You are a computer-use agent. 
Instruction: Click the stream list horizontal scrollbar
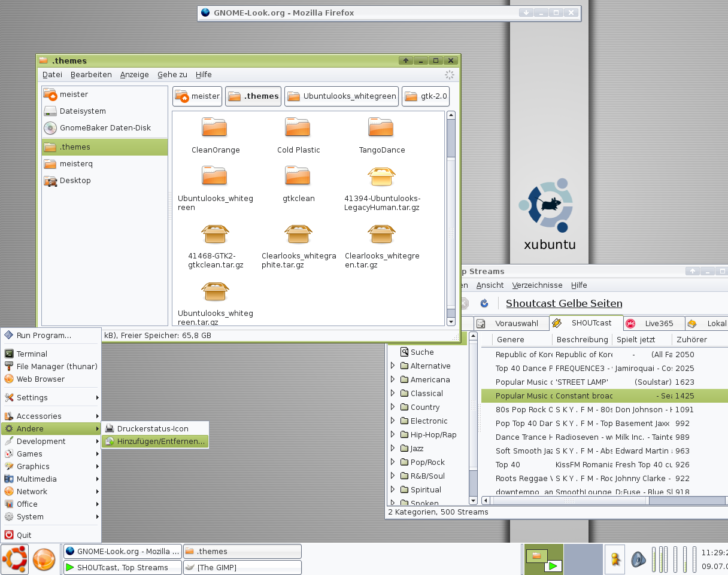point(605,500)
